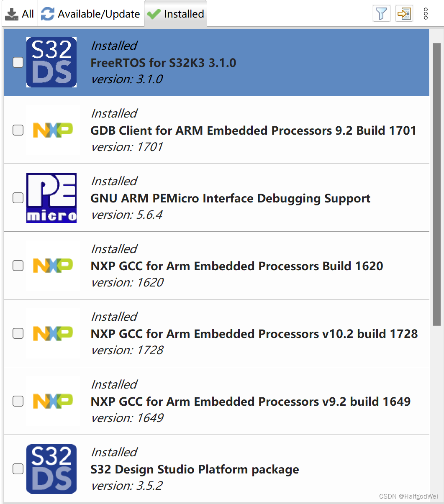Viewport: 444px width, 504px height.
Task: Click the S32DS icon for FreeRTOS package
Action: (x=51, y=62)
